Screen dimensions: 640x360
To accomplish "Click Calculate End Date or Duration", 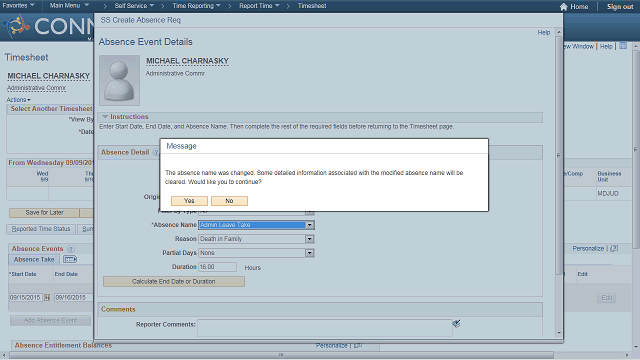I will (174, 282).
